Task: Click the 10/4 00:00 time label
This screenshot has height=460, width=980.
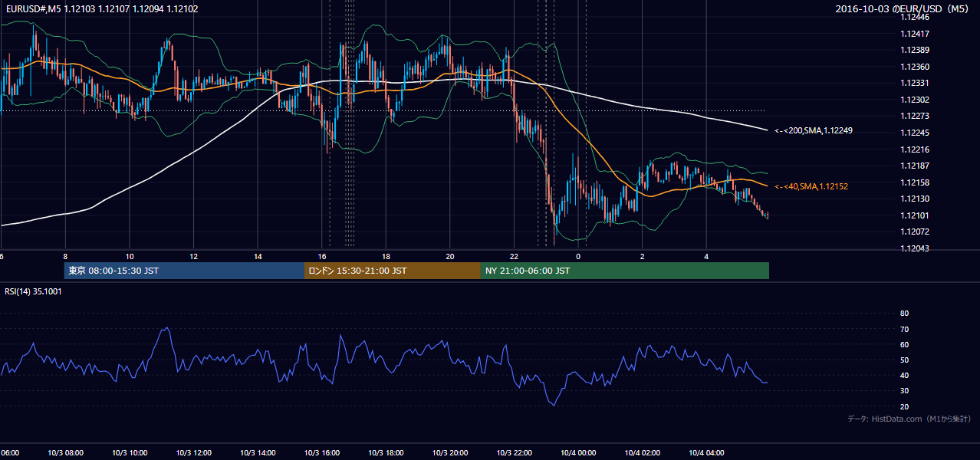Action: [578, 453]
